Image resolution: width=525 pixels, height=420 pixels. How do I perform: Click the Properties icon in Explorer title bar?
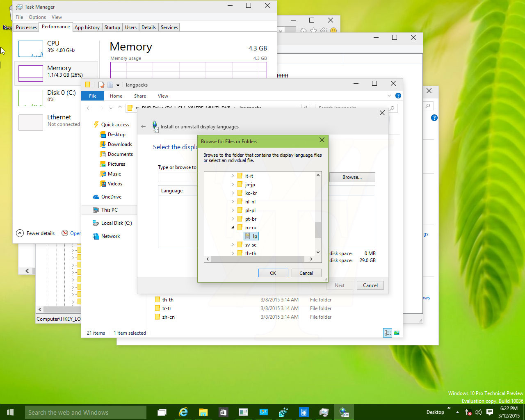pos(101,85)
